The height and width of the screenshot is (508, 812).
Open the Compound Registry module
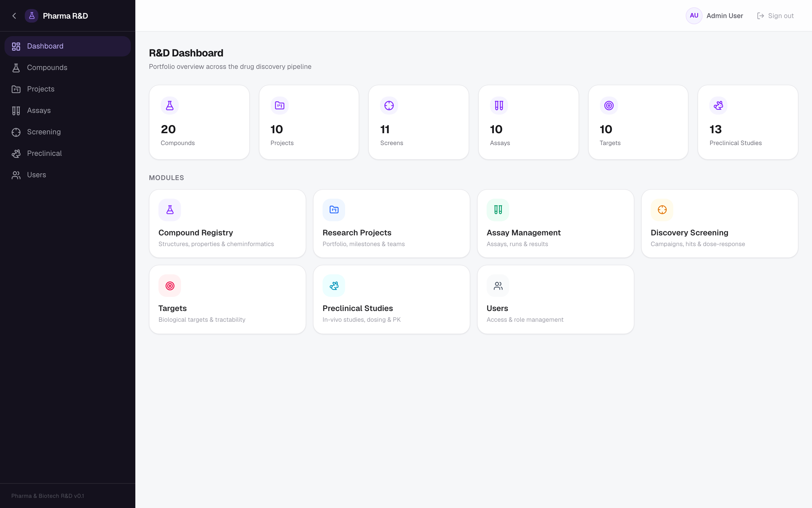pos(228,224)
